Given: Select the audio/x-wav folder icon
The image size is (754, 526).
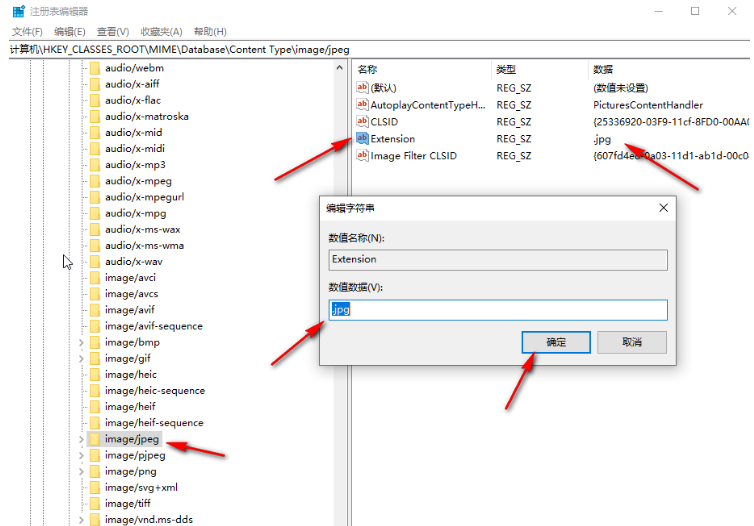Looking at the screenshot, I should pos(95,262).
